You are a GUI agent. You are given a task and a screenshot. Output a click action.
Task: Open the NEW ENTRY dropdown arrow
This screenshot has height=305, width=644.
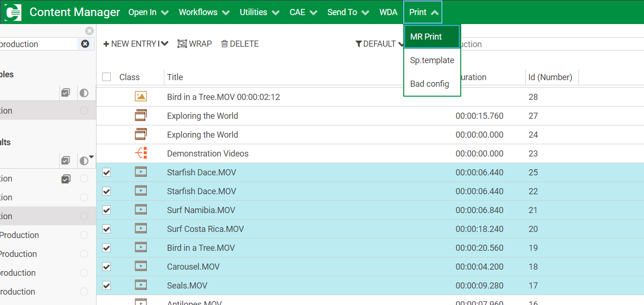coord(164,44)
